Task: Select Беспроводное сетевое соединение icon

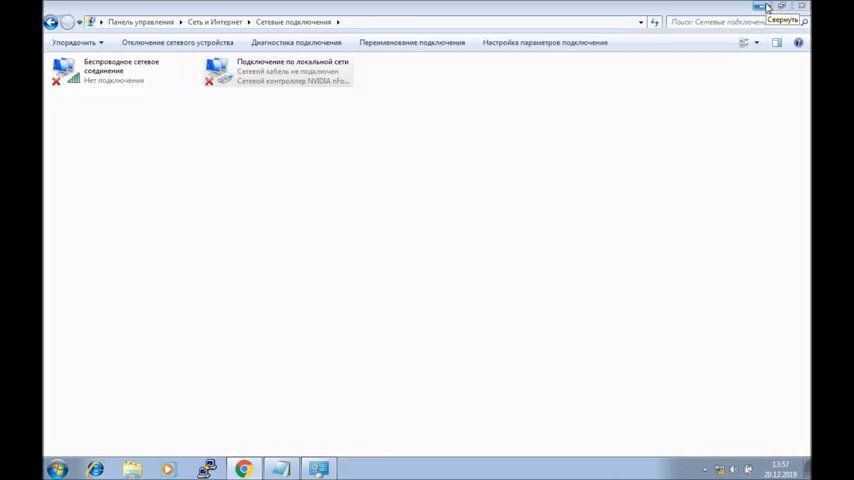Action: 65,71
